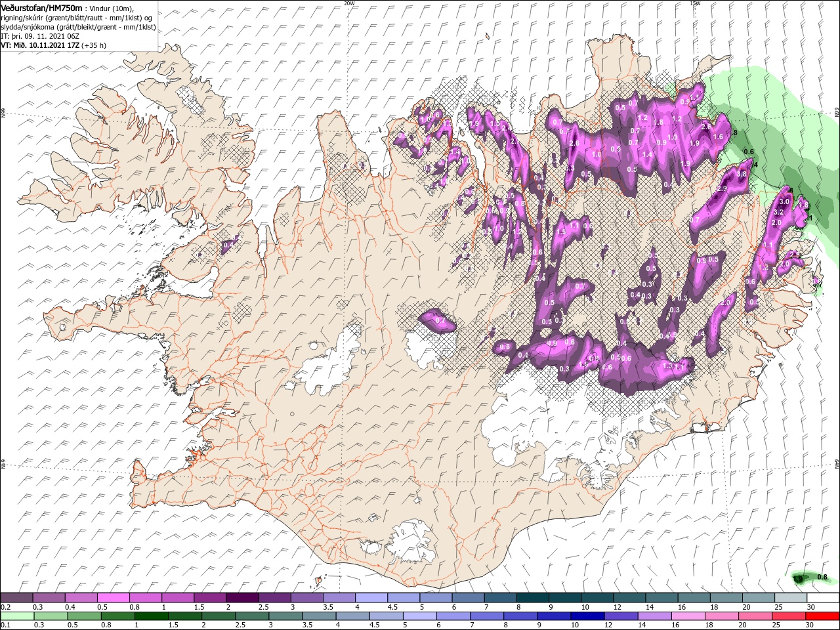The image size is (840, 630).
Task: Click the white 30 snow legend swatch
Action: pyautogui.click(x=822, y=598)
